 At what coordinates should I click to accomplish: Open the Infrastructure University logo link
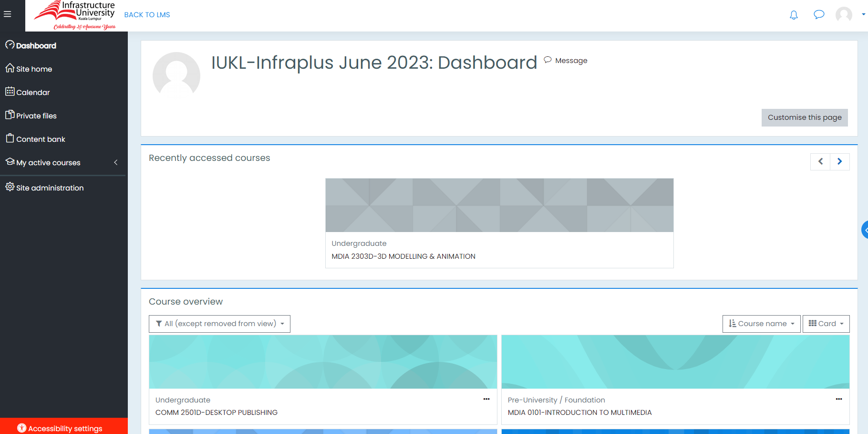pos(75,15)
